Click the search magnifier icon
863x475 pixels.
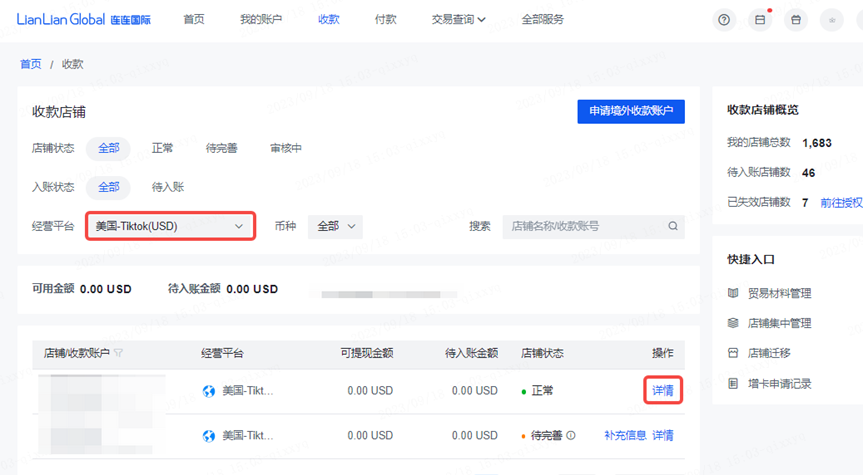coord(673,226)
